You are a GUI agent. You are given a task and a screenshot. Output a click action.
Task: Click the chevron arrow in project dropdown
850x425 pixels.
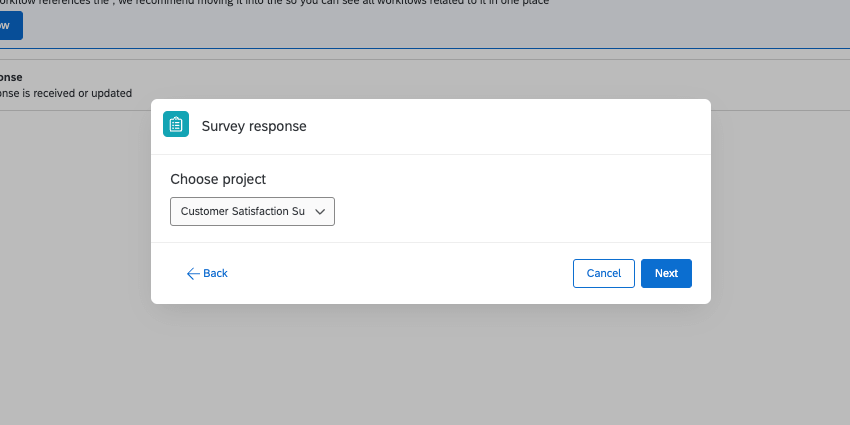(x=320, y=212)
